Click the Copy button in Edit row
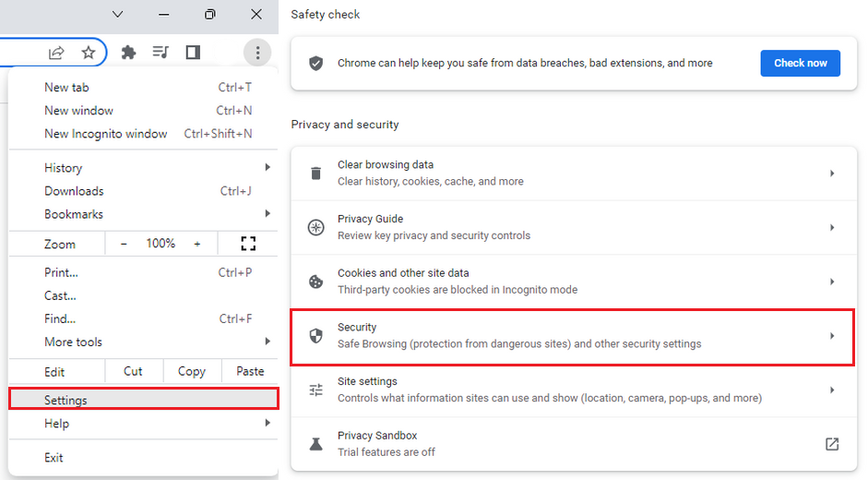The height and width of the screenshot is (480, 868). [x=191, y=371]
